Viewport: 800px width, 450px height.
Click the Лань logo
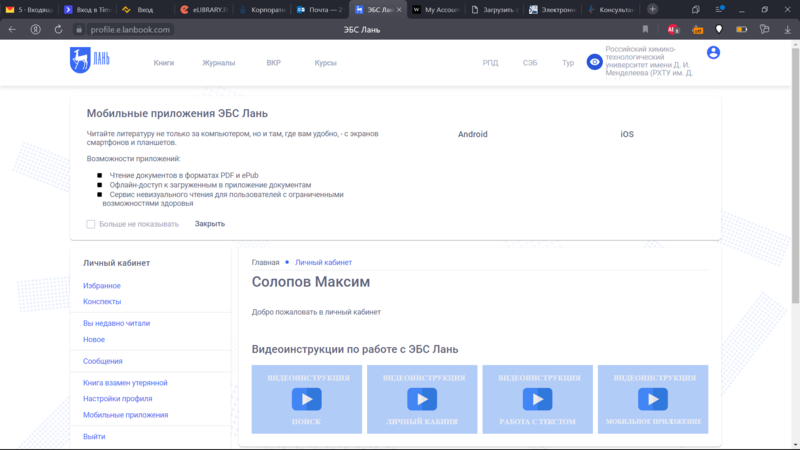point(90,60)
